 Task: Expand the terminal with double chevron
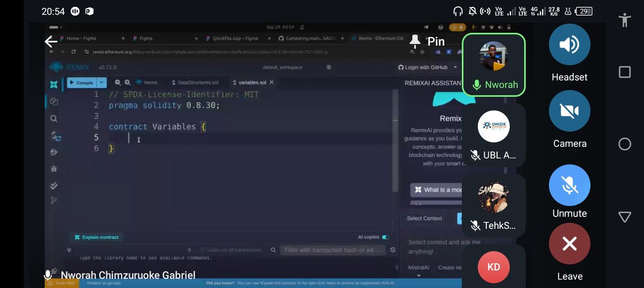(x=69, y=250)
